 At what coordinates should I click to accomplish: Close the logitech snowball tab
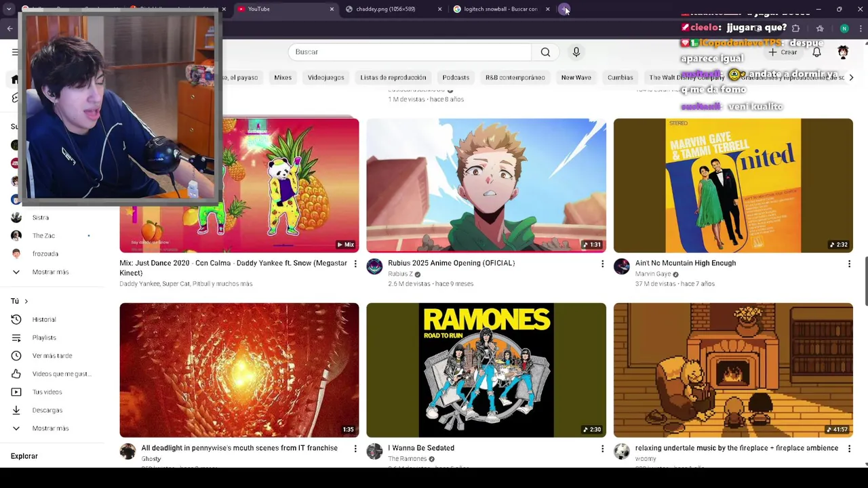548,9
